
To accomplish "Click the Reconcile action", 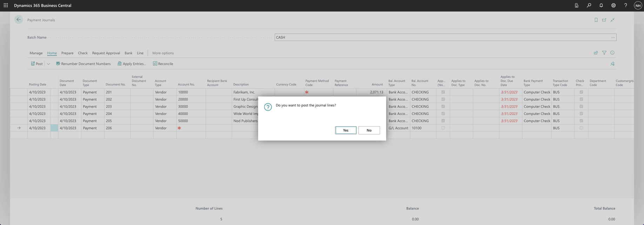I will tap(163, 64).
